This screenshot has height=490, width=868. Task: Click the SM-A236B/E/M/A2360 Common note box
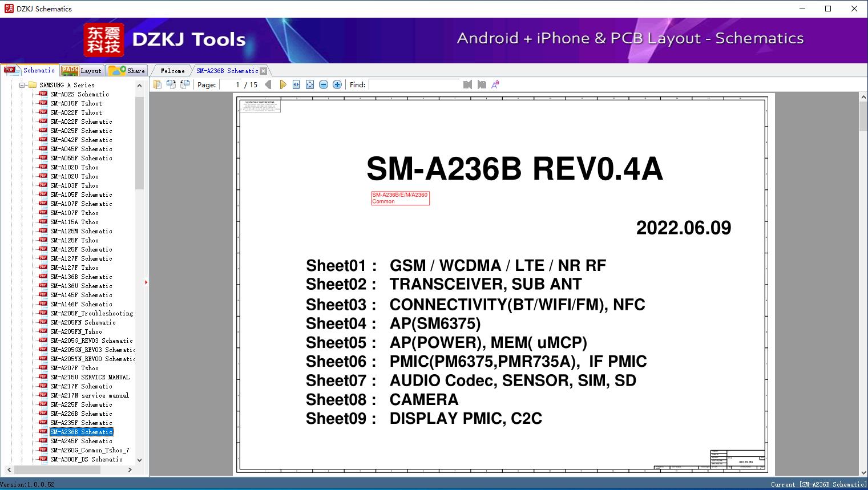point(400,198)
